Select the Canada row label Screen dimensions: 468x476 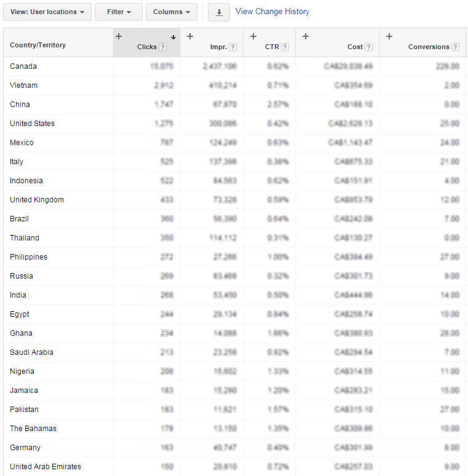pos(23,66)
